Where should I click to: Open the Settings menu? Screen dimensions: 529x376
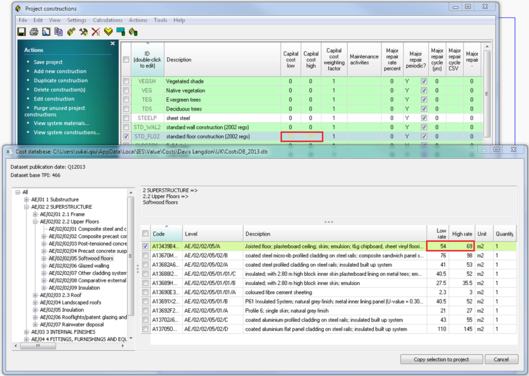coord(77,20)
